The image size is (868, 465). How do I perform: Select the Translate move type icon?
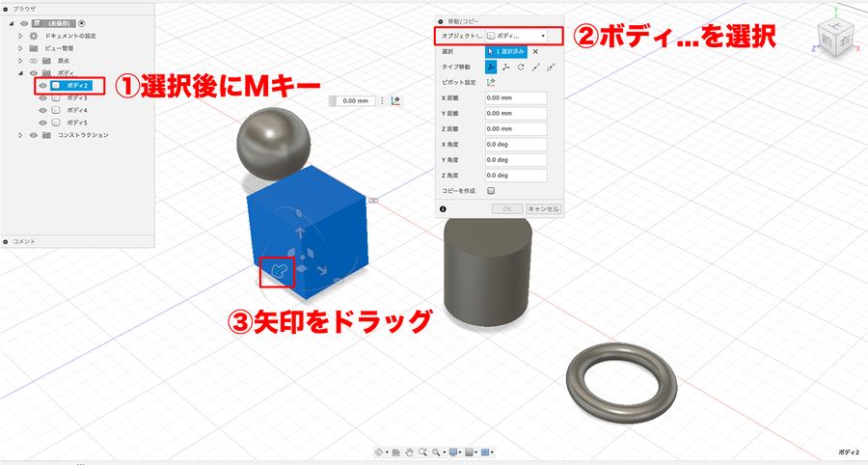point(506,67)
